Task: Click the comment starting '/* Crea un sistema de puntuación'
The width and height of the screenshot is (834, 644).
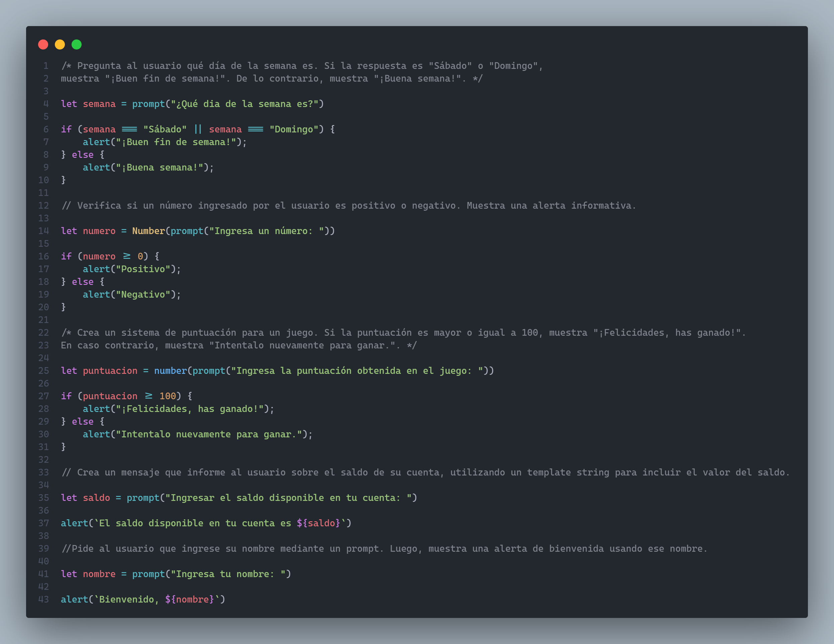Action: tap(404, 332)
